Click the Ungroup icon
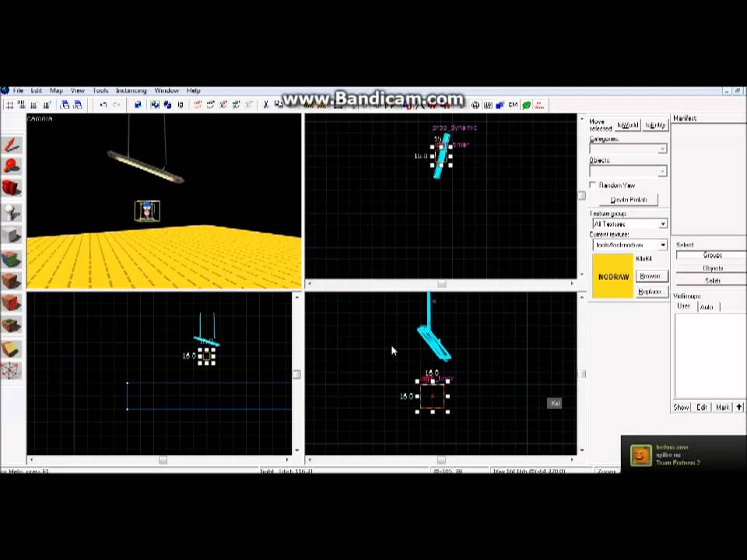This screenshot has height=560, width=747. pyautogui.click(x=168, y=105)
